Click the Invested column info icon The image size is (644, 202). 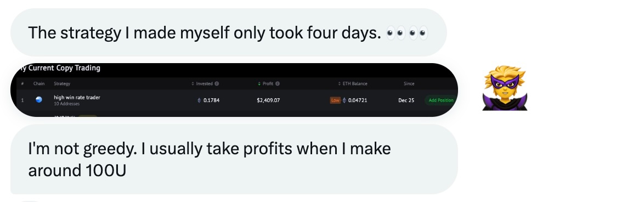click(x=217, y=84)
